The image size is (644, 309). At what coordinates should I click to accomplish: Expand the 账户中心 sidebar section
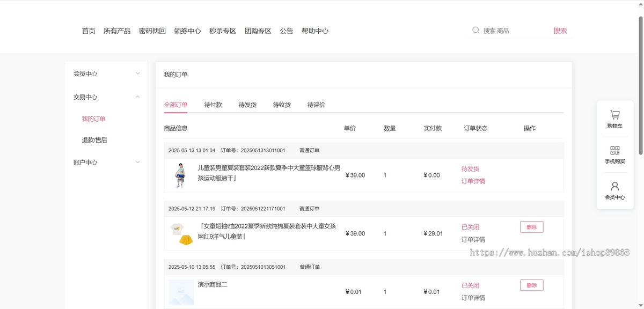click(x=137, y=162)
